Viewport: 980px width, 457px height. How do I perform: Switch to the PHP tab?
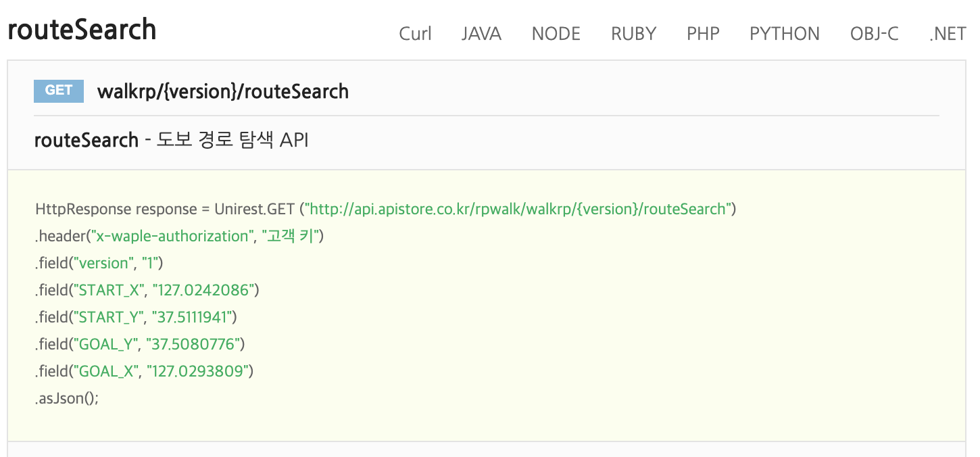[703, 34]
